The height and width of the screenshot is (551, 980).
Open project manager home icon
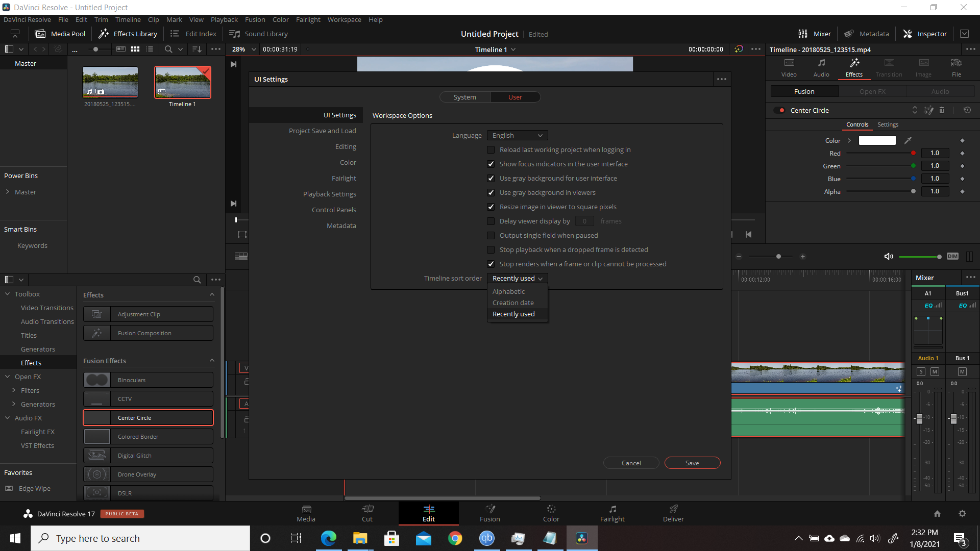(937, 514)
